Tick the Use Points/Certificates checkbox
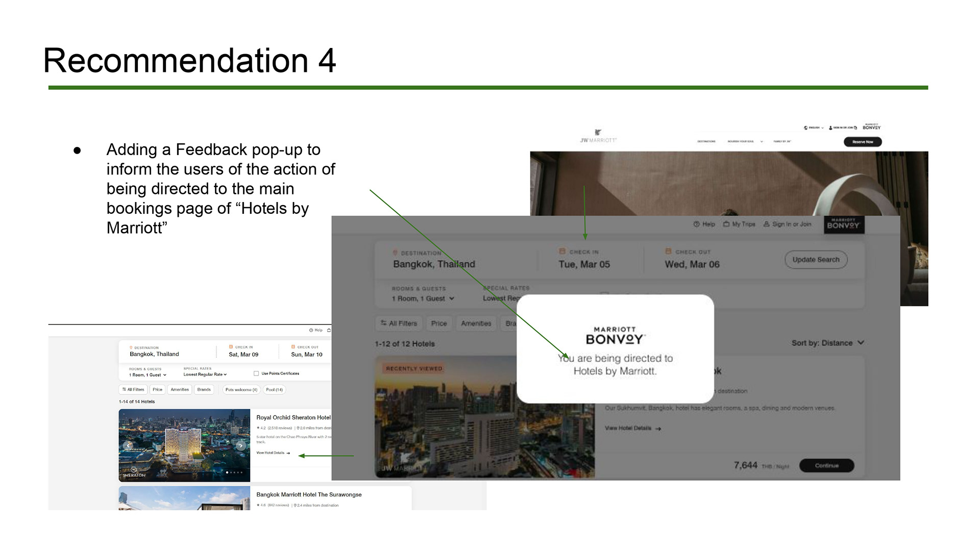Screen dimensions: 980x551 (256, 373)
